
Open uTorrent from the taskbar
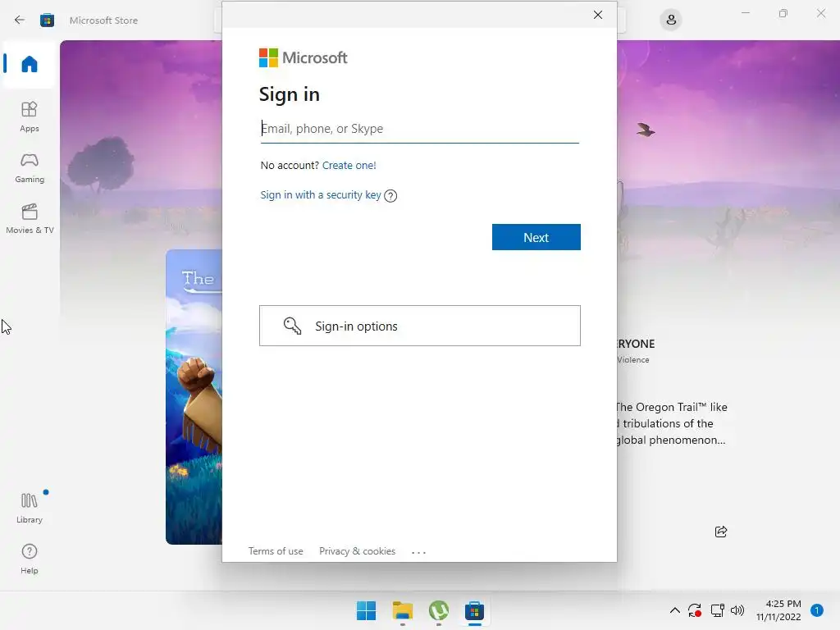[x=439, y=610]
